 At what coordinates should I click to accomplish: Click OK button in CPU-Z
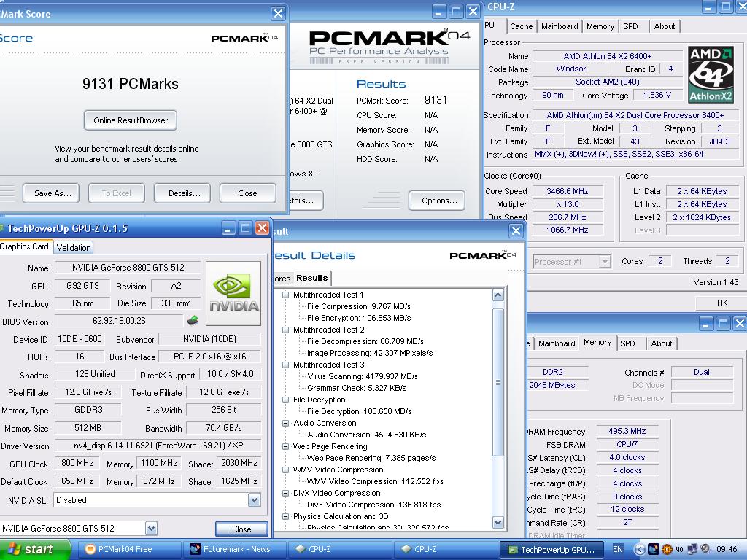pos(721,303)
